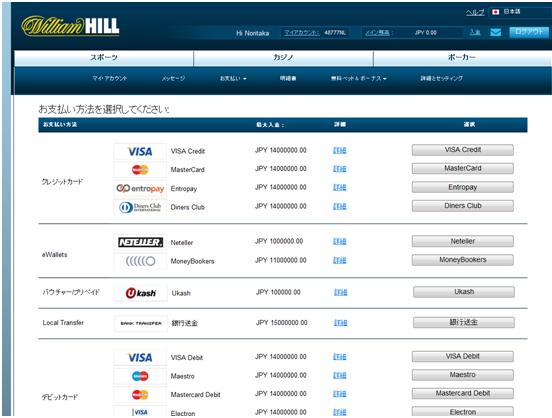Click the Visa Electron logo

coord(140,412)
